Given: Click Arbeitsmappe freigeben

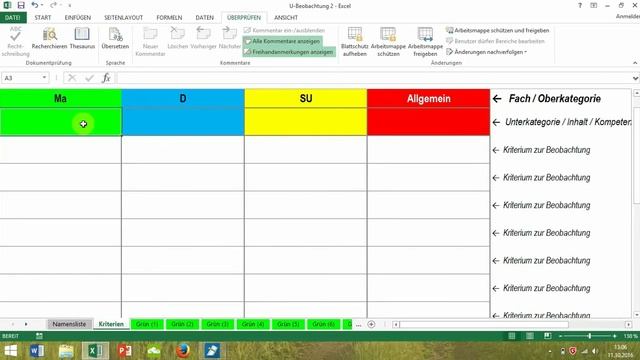Looking at the screenshot, I should pos(425,41).
